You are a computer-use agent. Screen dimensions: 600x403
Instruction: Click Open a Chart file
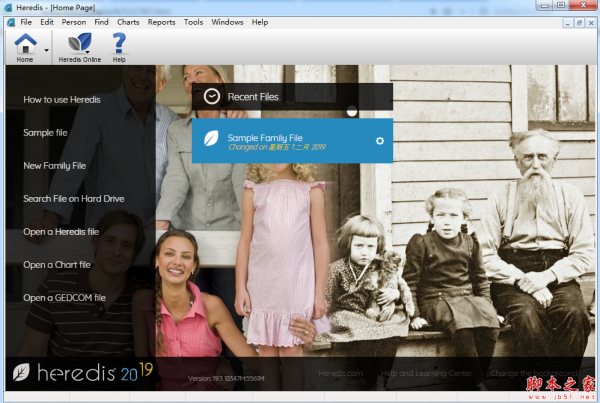(x=57, y=265)
